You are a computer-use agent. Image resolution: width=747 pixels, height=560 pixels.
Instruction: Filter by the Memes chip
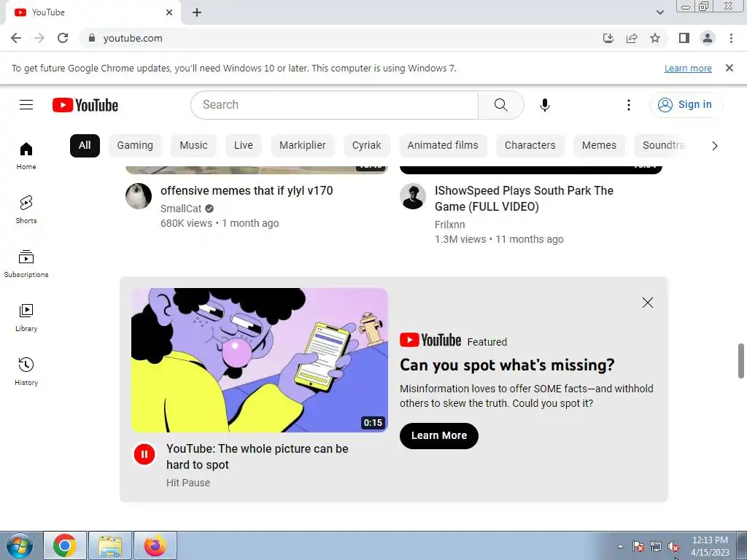tap(599, 145)
